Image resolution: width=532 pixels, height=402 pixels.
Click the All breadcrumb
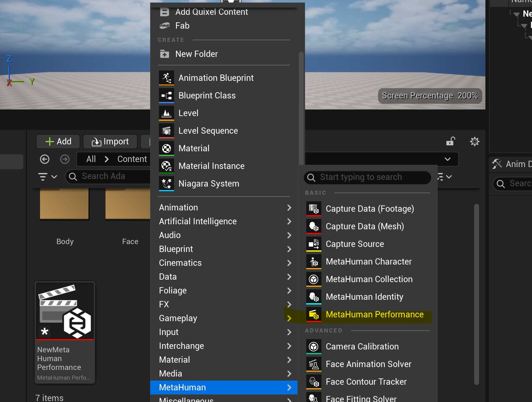pyautogui.click(x=91, y=159)
